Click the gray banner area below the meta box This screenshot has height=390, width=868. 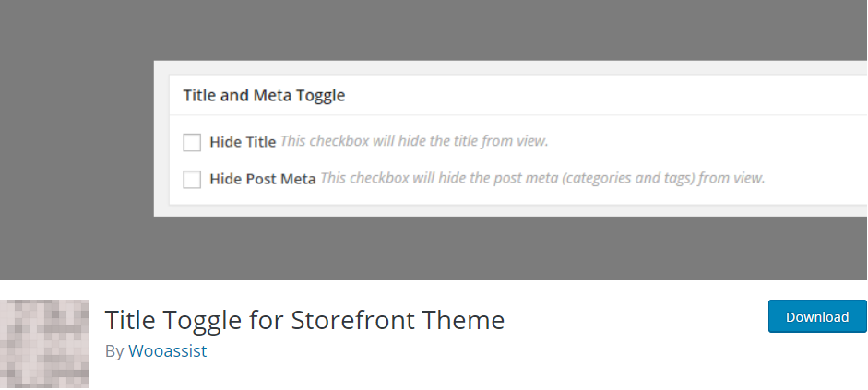[434, 248]
